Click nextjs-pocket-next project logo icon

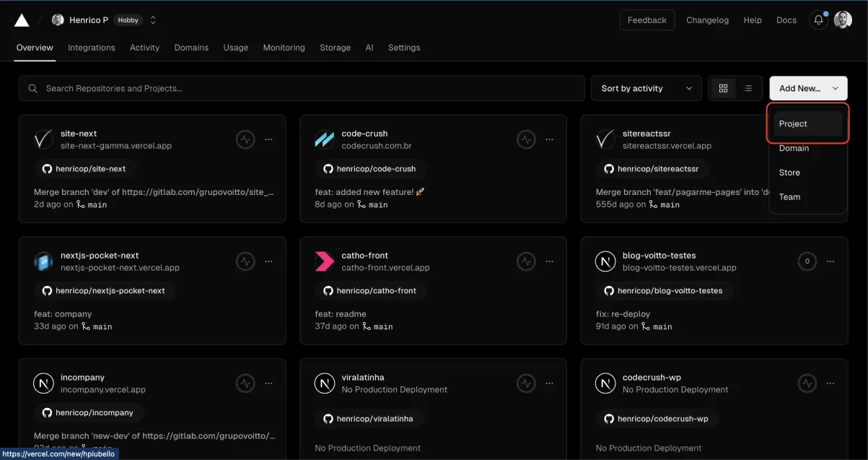(44, 261)
